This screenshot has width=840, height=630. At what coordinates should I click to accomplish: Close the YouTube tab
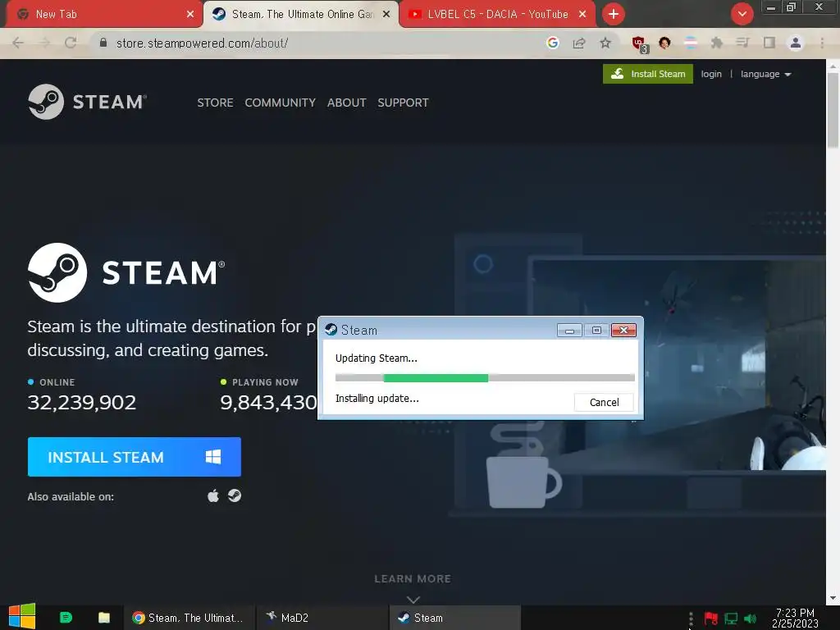coord(582,15)
